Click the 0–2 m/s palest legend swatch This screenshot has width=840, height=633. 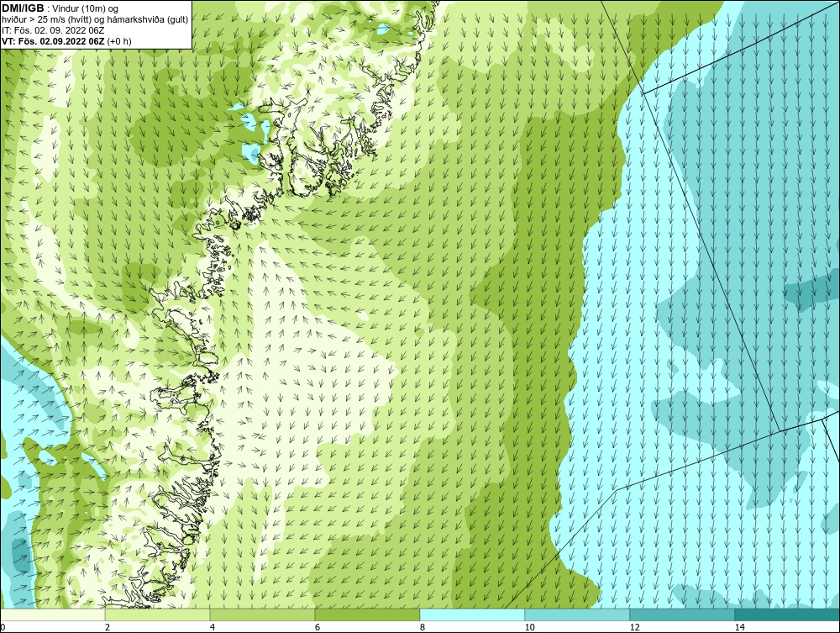52,615
